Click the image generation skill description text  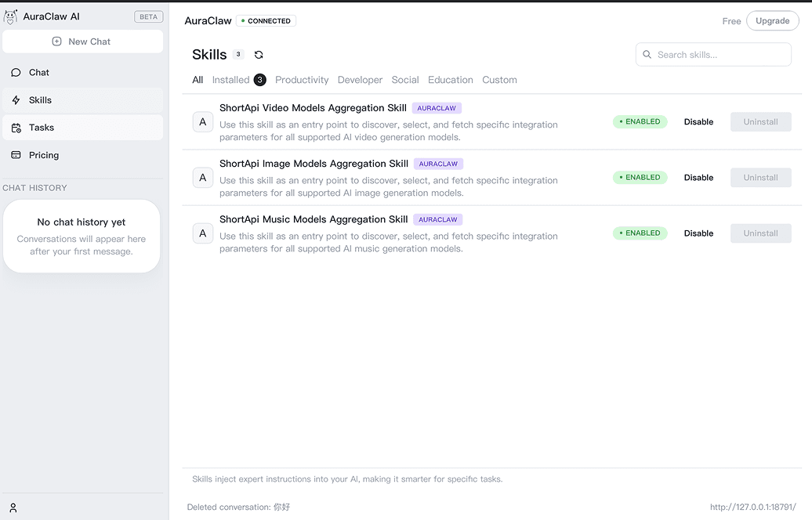coord(389,187)
